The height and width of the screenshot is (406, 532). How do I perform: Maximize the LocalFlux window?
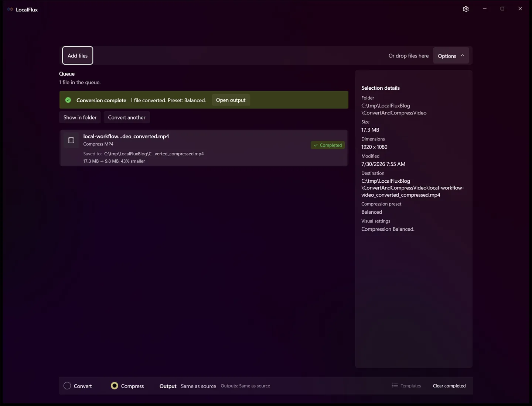pos(502,9)
